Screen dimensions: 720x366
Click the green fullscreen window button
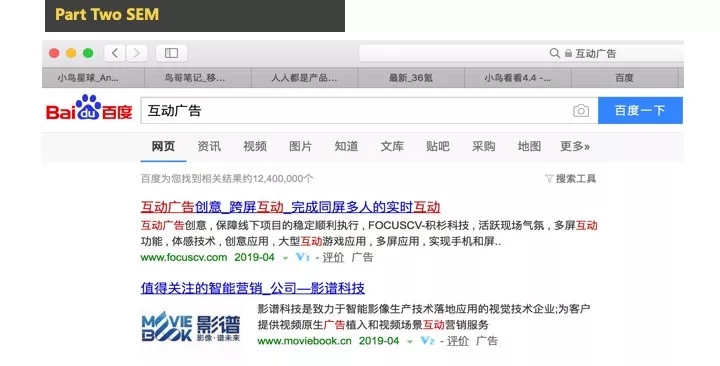(88, 53)
